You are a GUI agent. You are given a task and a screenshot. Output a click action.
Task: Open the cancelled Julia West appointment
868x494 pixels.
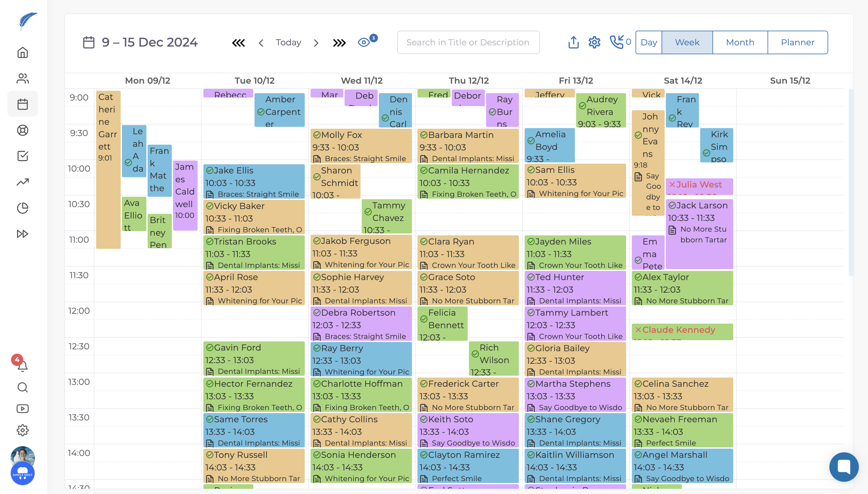[x=699, y=186]
